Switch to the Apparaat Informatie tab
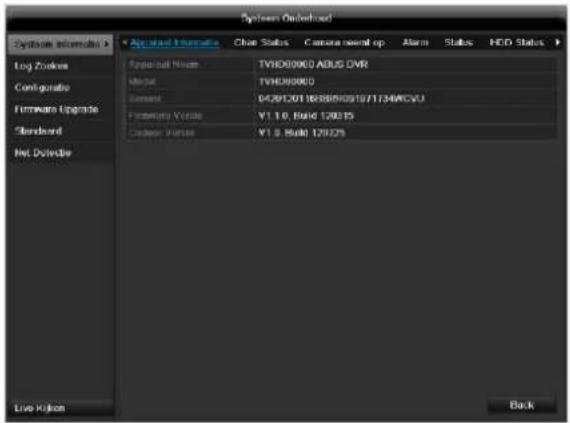570x423 pixels. 174,43
